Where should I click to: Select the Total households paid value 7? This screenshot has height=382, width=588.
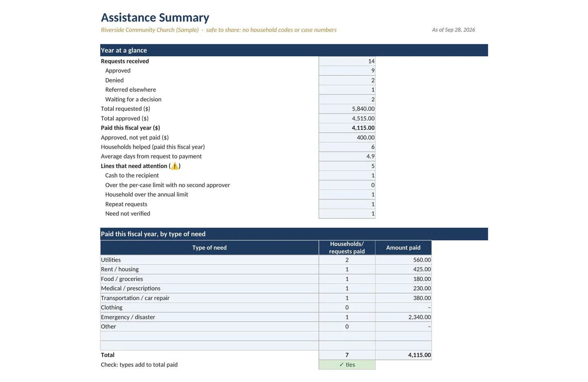pyautogui.click(x=347, y=355)
